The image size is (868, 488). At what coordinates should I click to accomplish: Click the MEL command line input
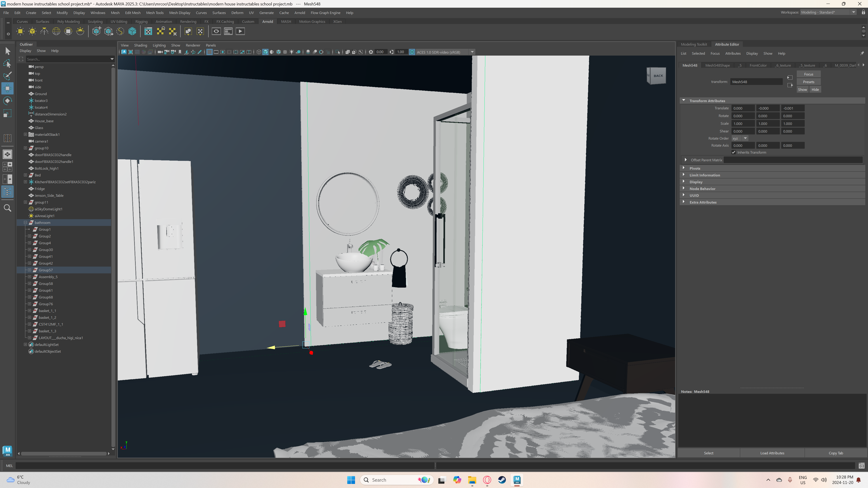coord(225,466)
